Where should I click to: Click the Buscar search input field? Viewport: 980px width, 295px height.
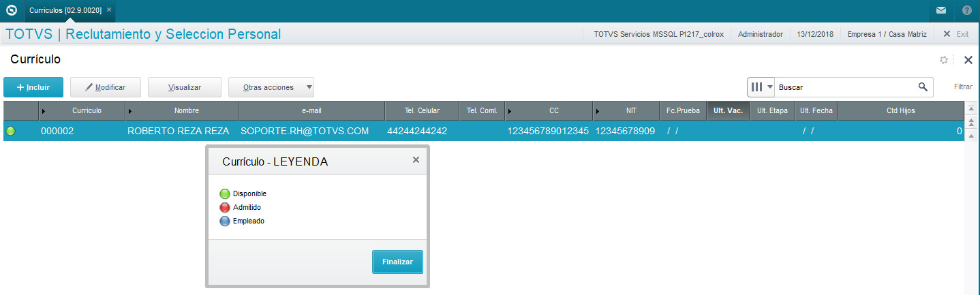pyautogui.click(x=844, y=87)
